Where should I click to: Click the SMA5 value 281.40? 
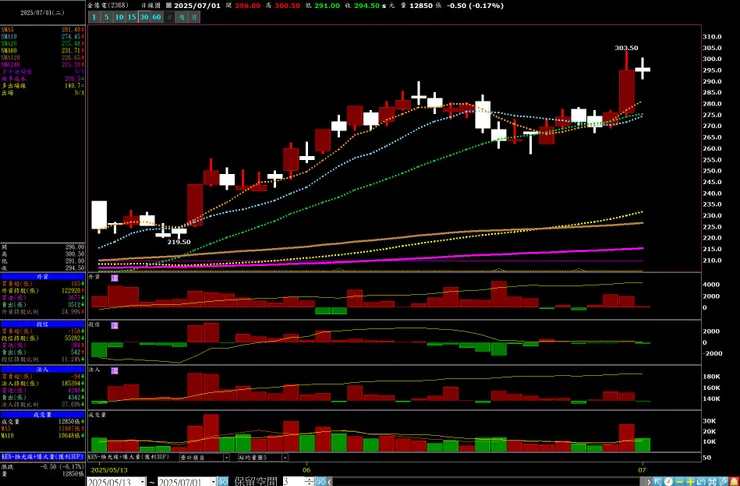(71, 30)
